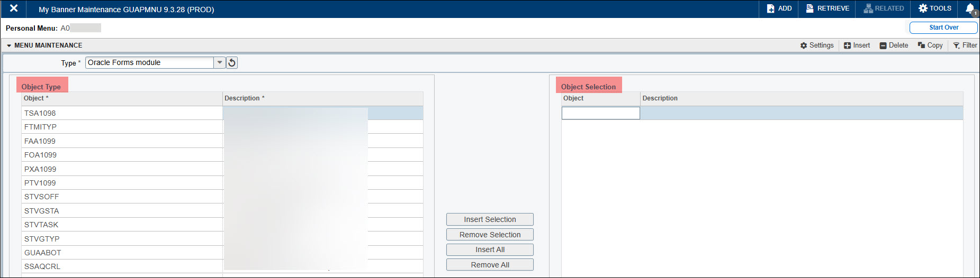Click the ADD toolbar item
This screenshot has width=980, height=278.
[x=779, y=8]
